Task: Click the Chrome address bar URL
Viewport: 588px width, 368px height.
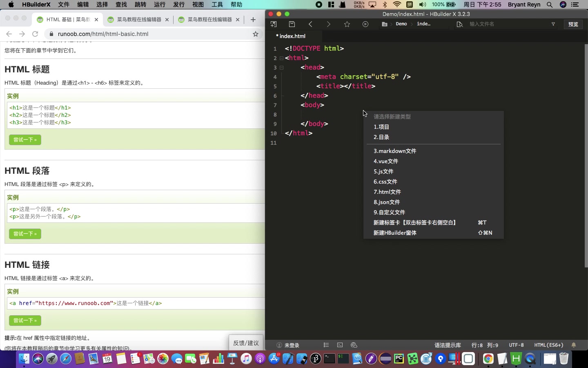Action: [x=103, y=34]
